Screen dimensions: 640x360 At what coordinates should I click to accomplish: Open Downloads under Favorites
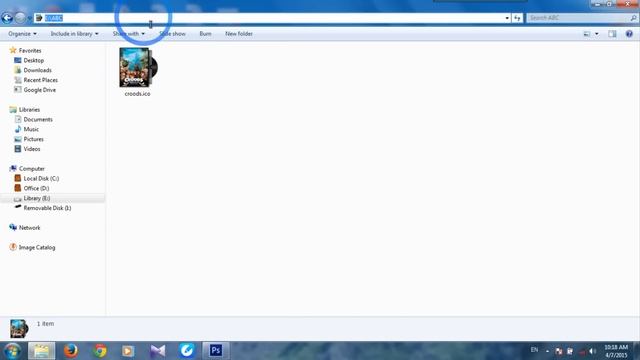[38, 70]
